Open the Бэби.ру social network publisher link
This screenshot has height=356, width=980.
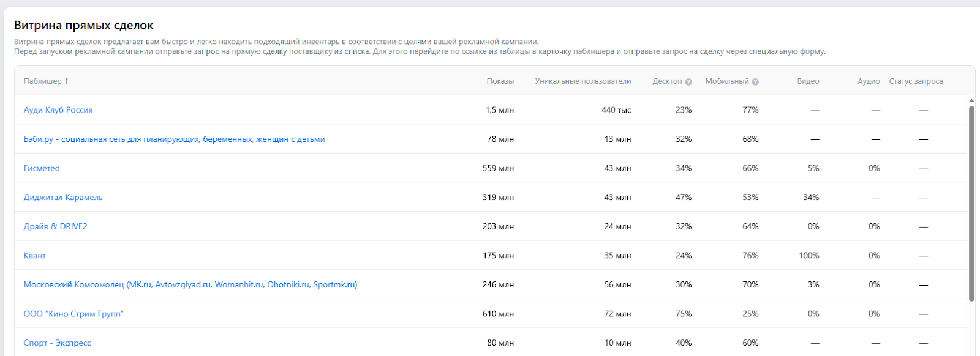(x=175, y=139)
